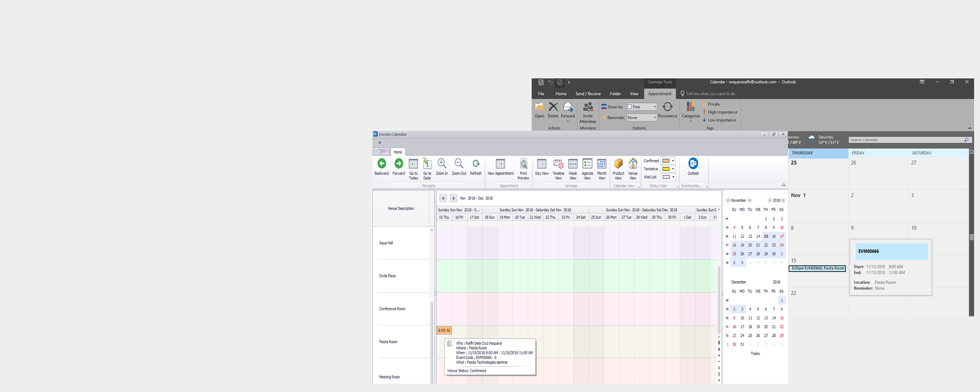Go to the previous period in the timeline header
Image resolution: width=980 pixels, height=392 pixels.
443,198
